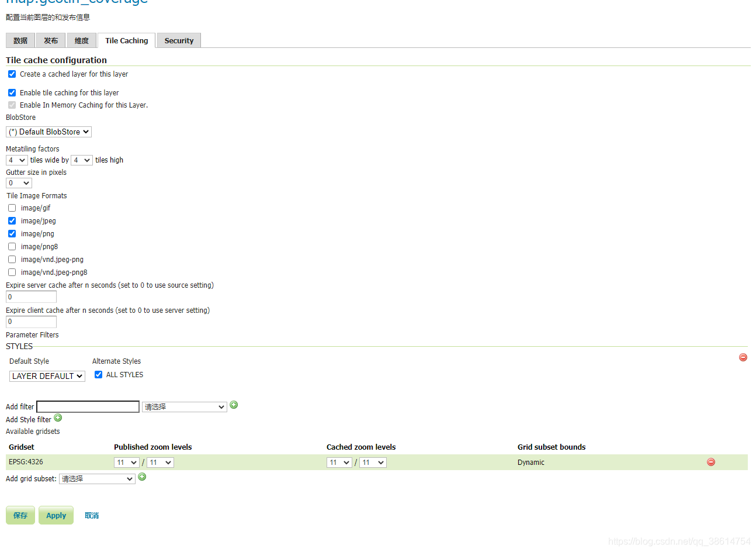Click the Dynamic grid subset bounds text
Image resolution: width=756 pixels, height=552 pixels.
(x=531, y=463)
